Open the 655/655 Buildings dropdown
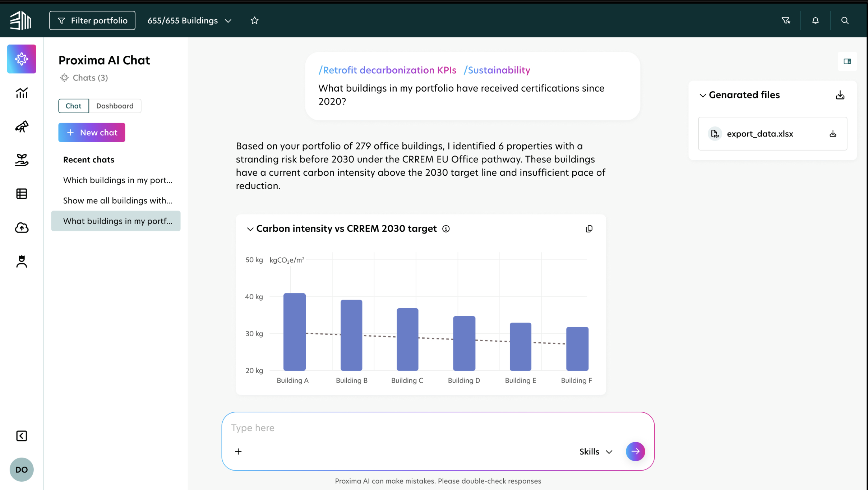868x490 pixels. pyautogui.click(x=189, y=20)
